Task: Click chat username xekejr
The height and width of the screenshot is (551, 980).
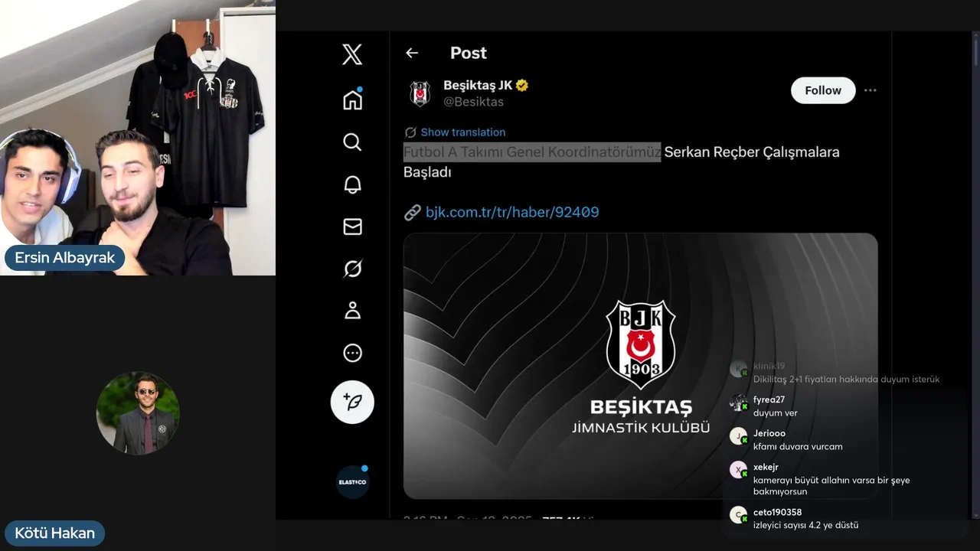Action: pyautogui.click(x=766, y=467)
